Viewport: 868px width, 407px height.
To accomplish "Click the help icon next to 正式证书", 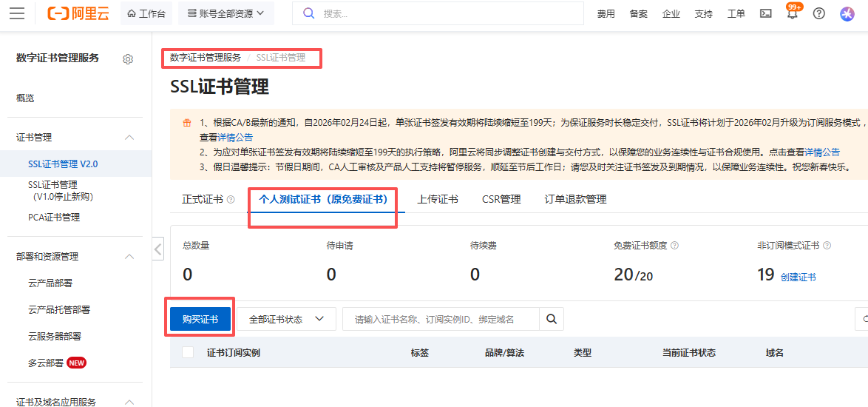I will click(231, 199).
